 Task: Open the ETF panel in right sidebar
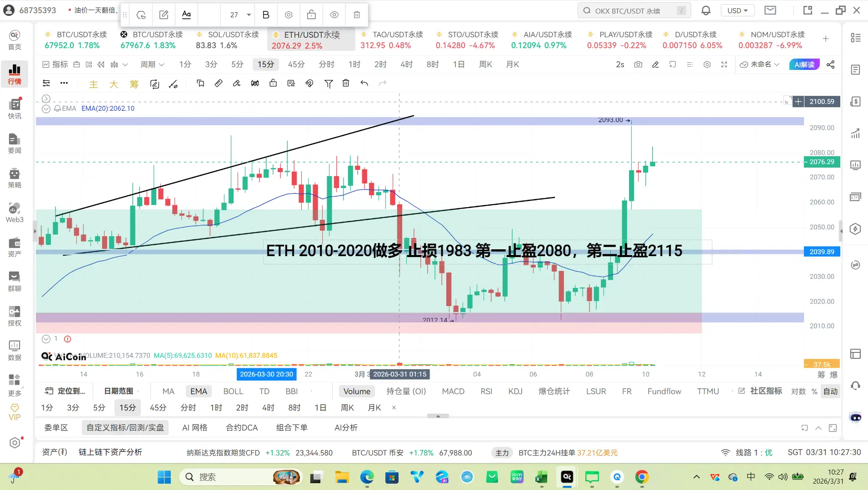[855, 197]
